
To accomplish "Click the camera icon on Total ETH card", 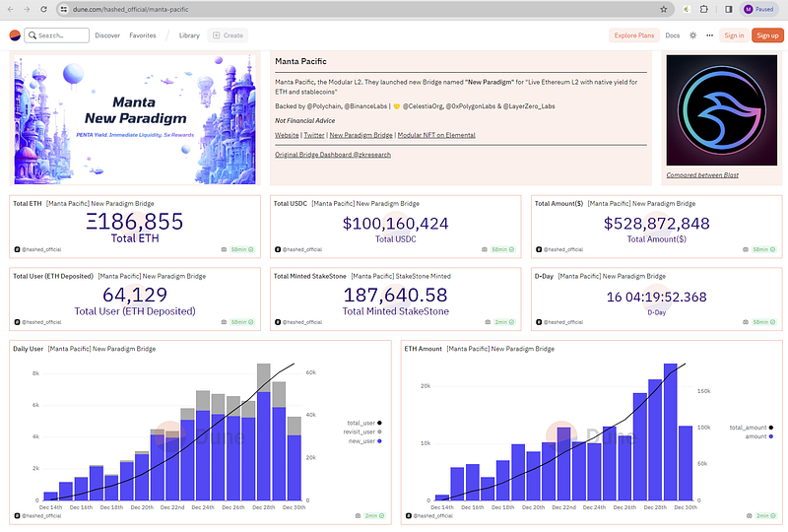I will pos(224,249).
